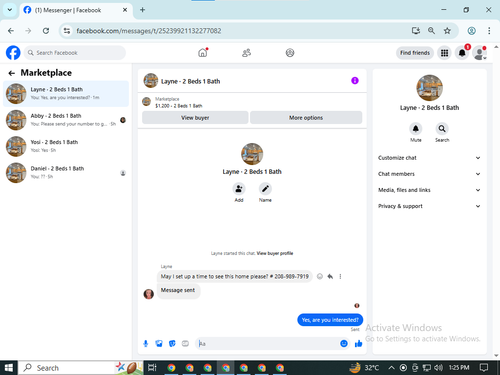Show hidden system tray icons
This screenshot has width=500, height=375.
(392, 368)
